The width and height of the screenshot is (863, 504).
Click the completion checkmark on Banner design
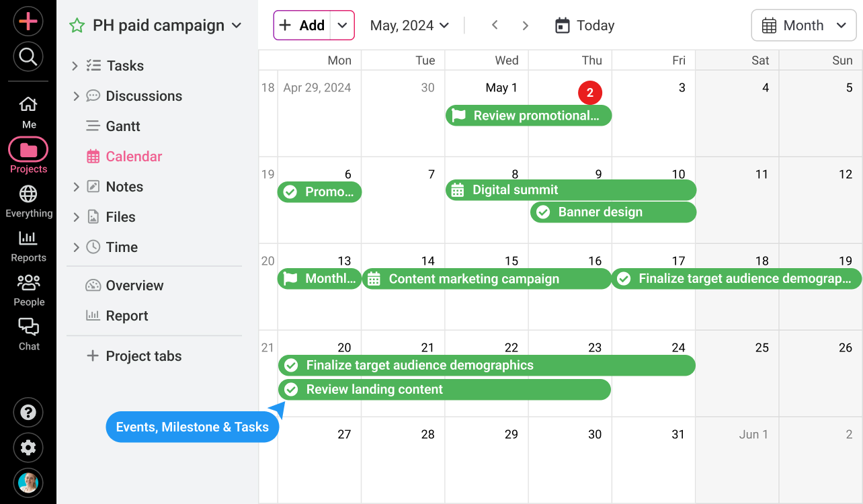(x=543, y=212)
